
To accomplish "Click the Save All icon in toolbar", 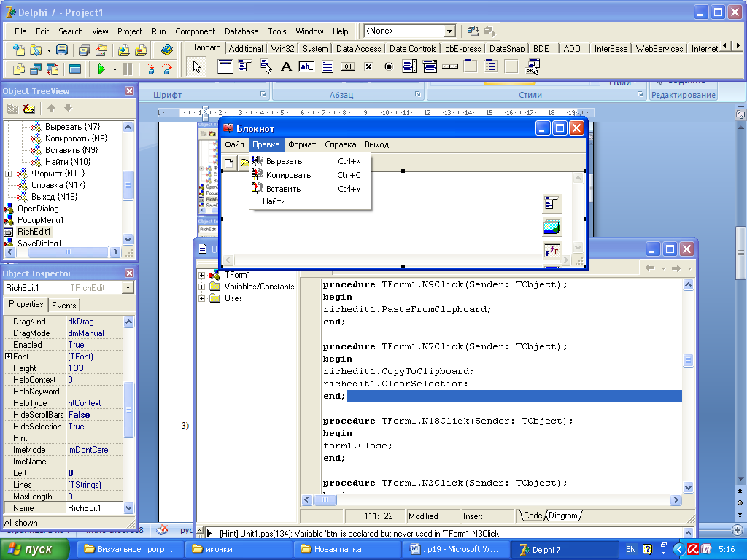I will 85,50.
